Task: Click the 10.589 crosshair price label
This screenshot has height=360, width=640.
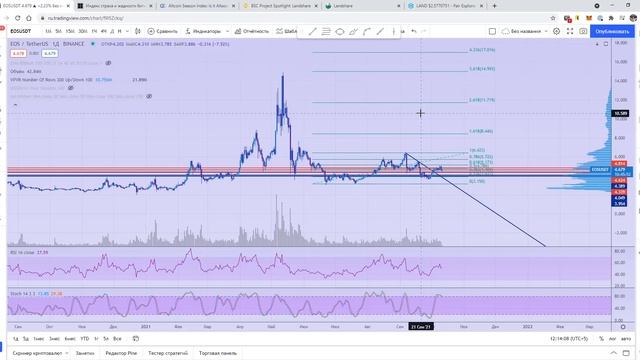Action: [x=620, y=113]
